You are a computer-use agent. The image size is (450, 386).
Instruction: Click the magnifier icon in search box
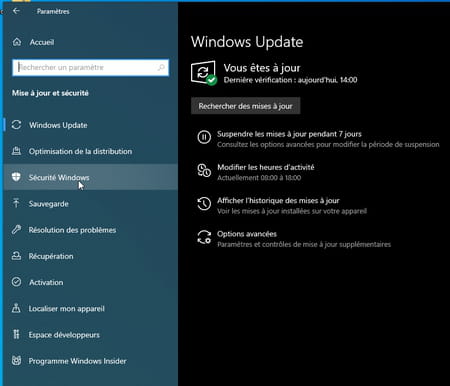[x=161, y=68]
